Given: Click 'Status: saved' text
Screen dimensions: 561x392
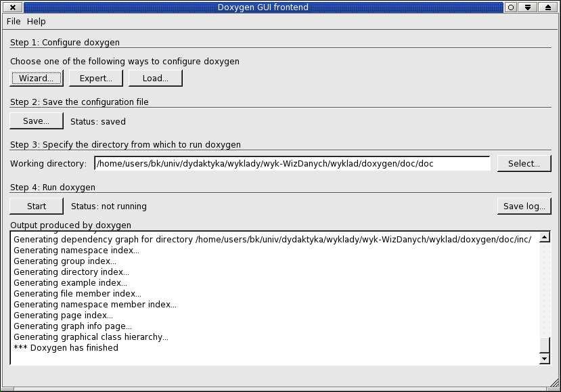Looking at the screenshot, I should point(98,122).
